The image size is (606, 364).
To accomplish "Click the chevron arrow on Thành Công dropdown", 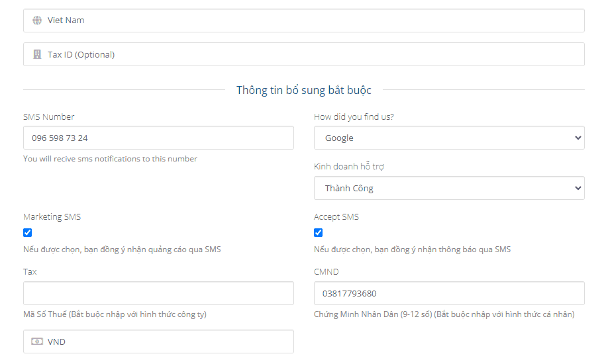I will 578,188.
